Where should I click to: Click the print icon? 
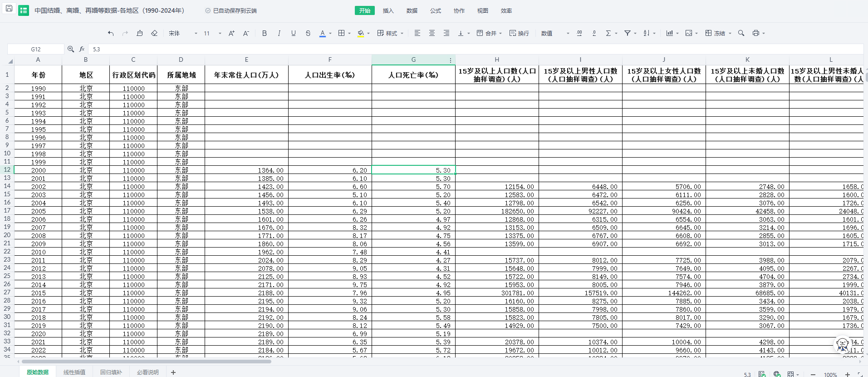[x=756, y=33]
